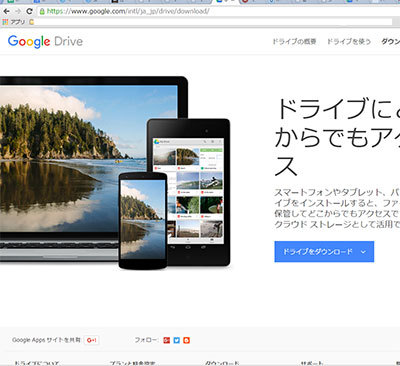
Task: Follow via the blue Twitter icon
Action: click(x=177, y=340)
